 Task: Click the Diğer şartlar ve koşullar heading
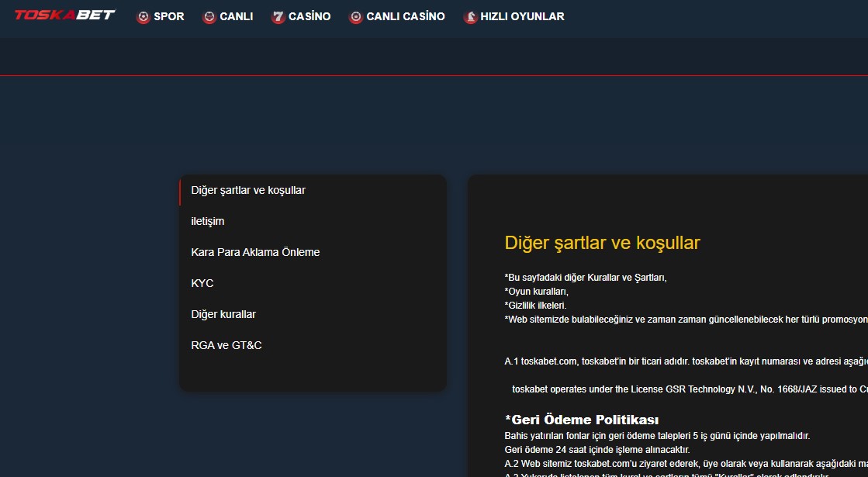(x=602, y=243)
